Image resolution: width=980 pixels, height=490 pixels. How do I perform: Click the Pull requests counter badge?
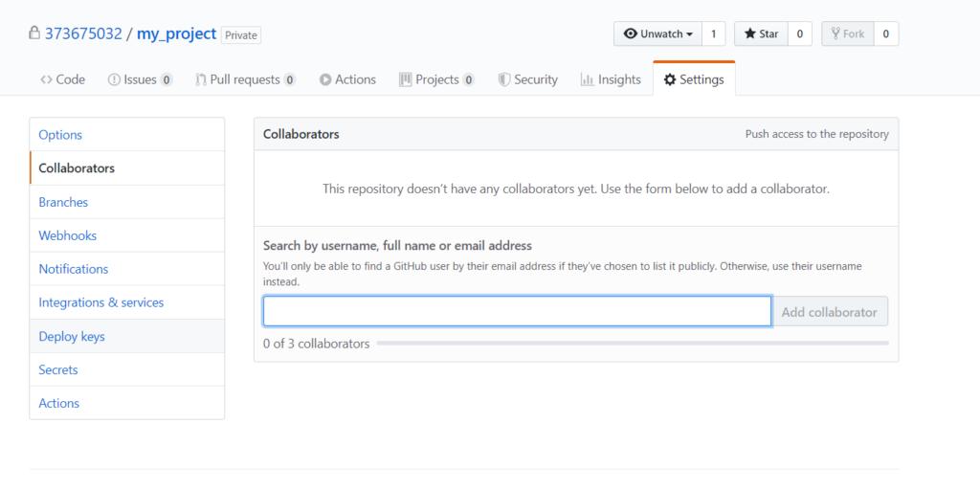289,79
